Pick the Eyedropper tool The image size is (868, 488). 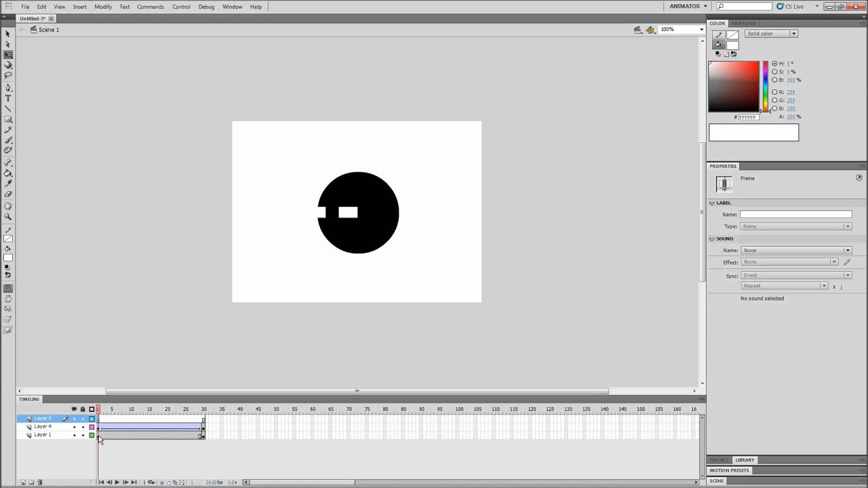pos(8,184)
